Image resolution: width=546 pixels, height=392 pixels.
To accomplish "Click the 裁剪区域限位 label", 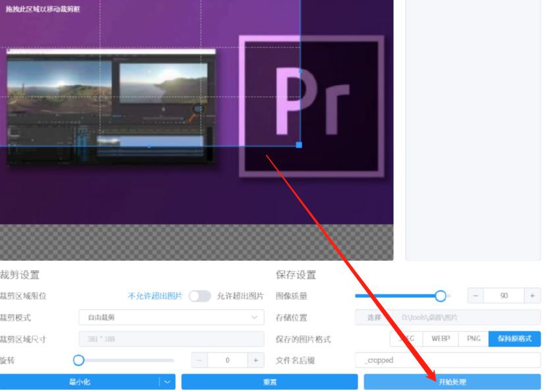I will click(x=23, y=296).
